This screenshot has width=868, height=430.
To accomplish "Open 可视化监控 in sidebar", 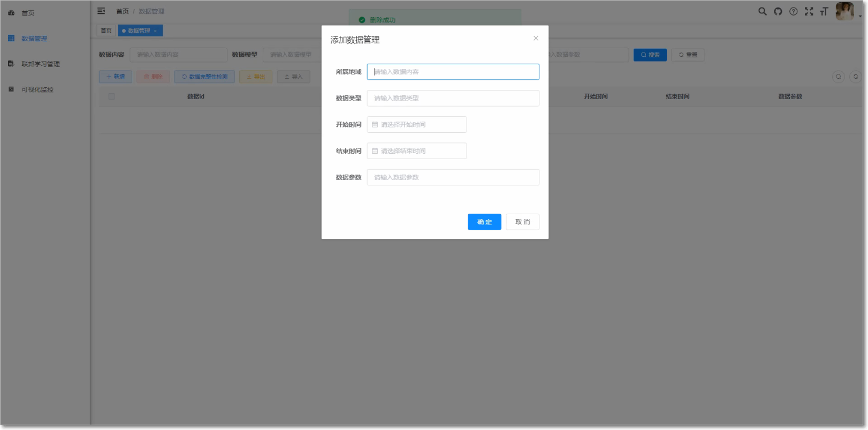I will tap(37, 89).
